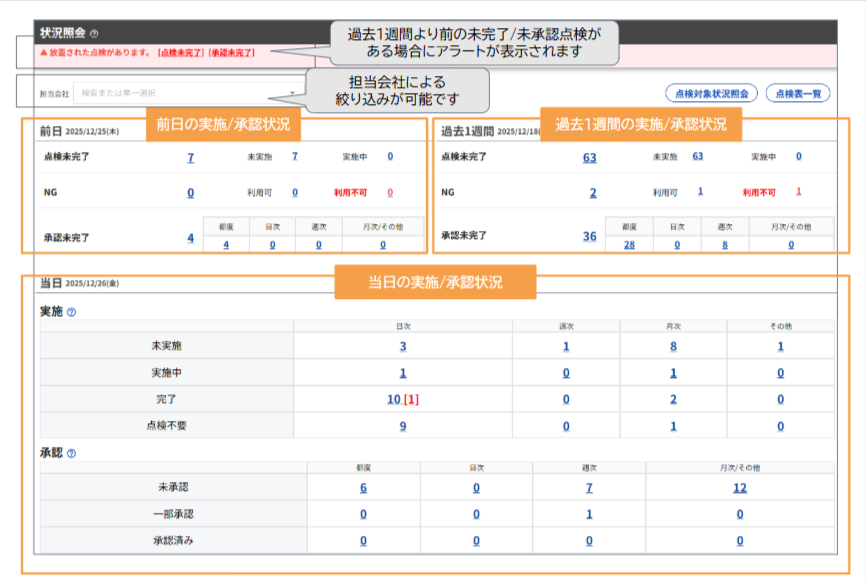This screenshot has width=866, height=582.
Task: Click the help icon beside 状況照会 title
Action: coord(94,33)
